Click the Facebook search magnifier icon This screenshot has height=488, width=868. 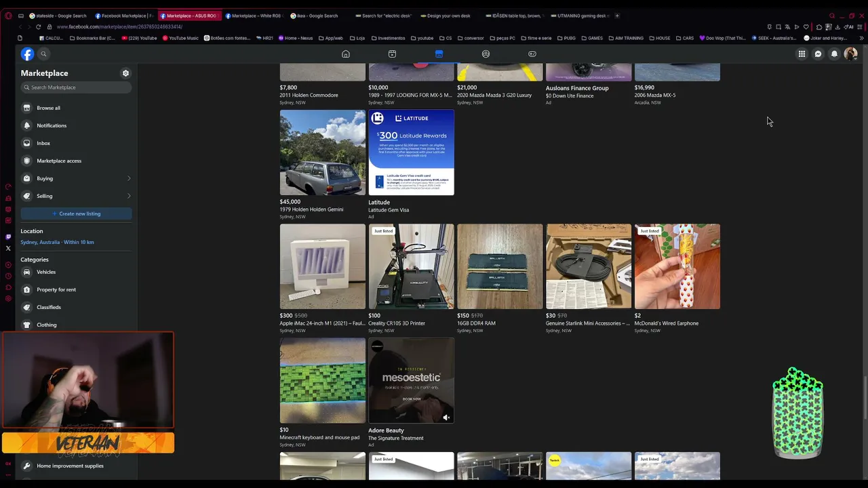click(43, 54)
